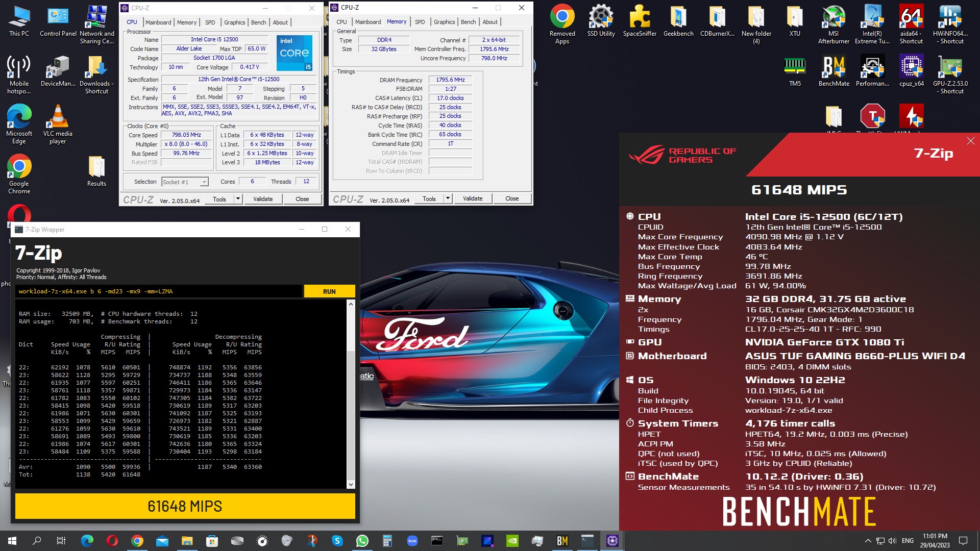
Task: Open the Performance shortcut desktop icon
Action: click(872, 71)
